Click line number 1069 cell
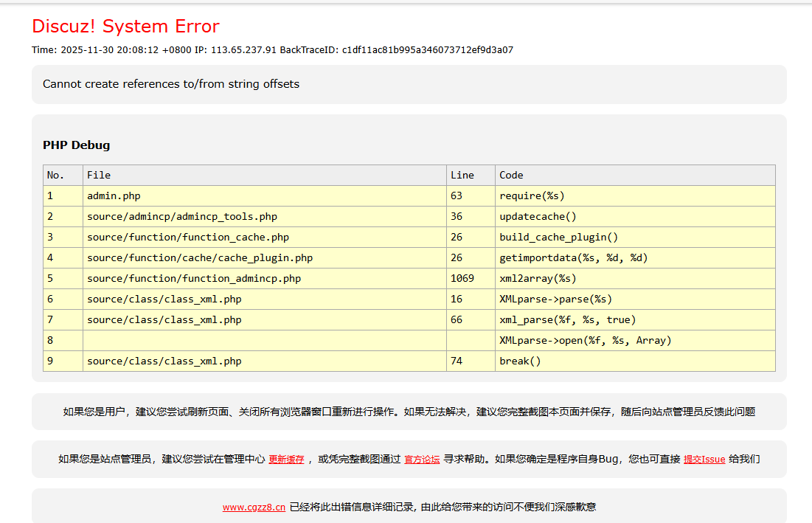The height and width of the screenshot is (523, 812). (x=462, y=279)
